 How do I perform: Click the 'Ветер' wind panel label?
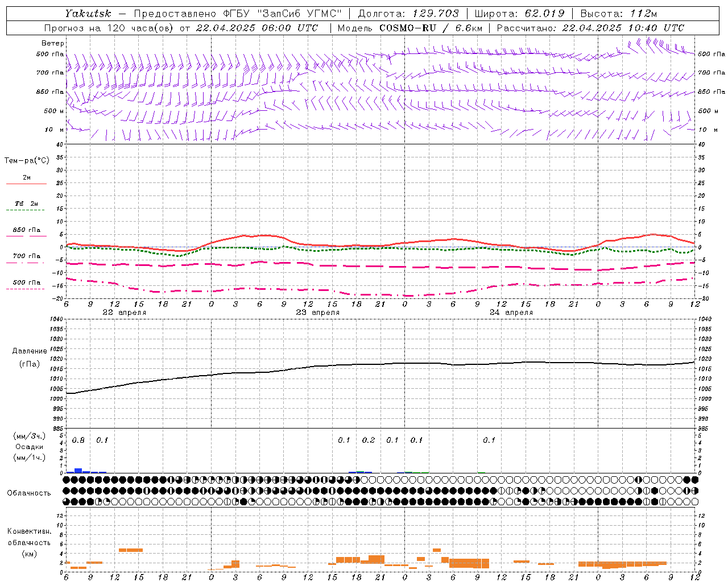(x=52, y=43)
